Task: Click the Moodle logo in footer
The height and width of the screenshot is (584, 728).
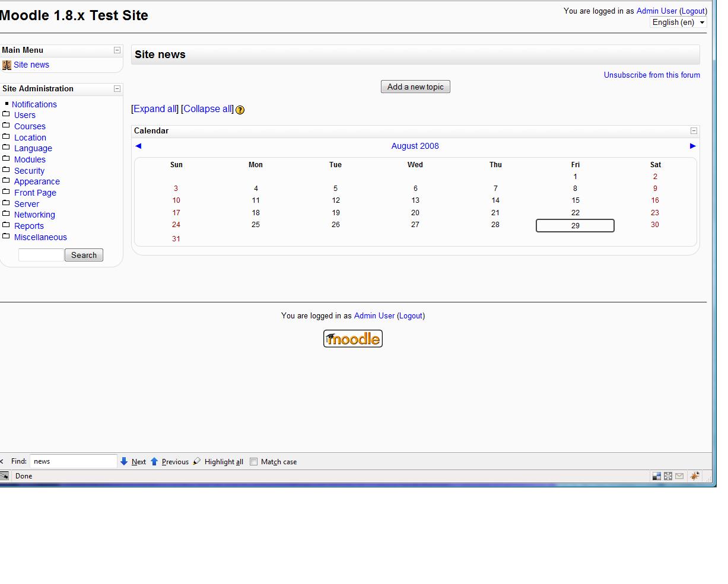Action: (x=353, y=339)
